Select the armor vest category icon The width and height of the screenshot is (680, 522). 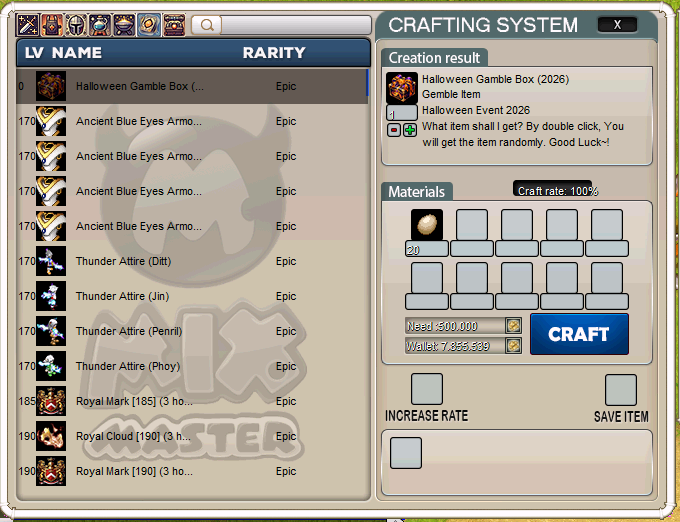tap(52, 25)
